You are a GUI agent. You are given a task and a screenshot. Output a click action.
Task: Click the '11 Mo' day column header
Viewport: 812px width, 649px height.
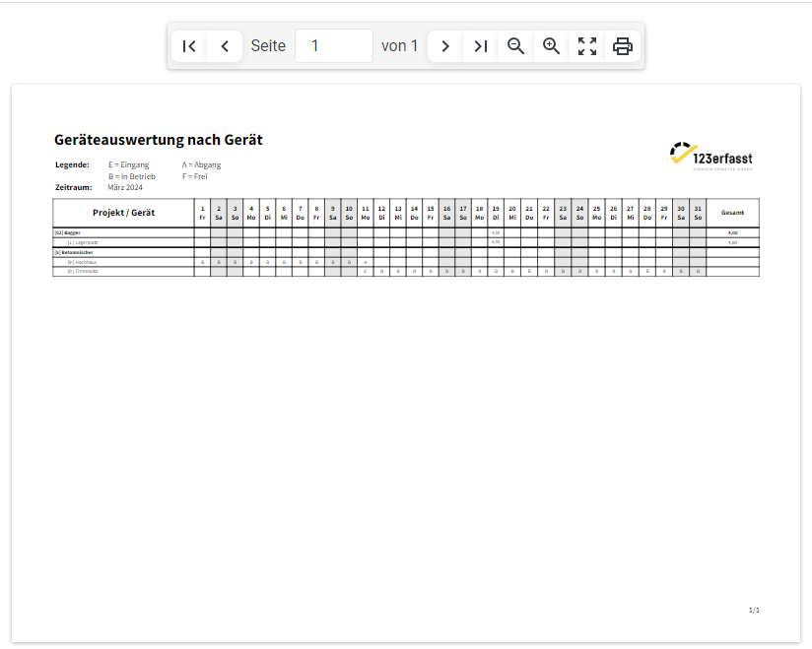click(x=365, y=213)
